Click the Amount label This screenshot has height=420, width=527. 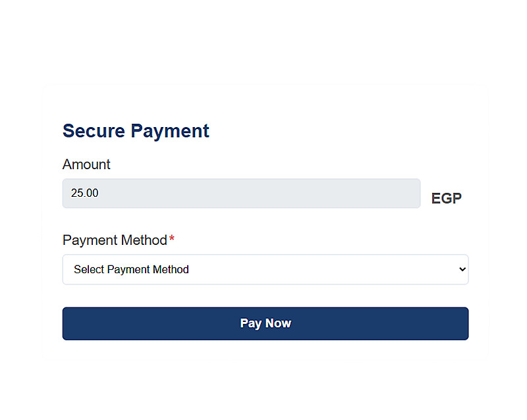point(86,165)
